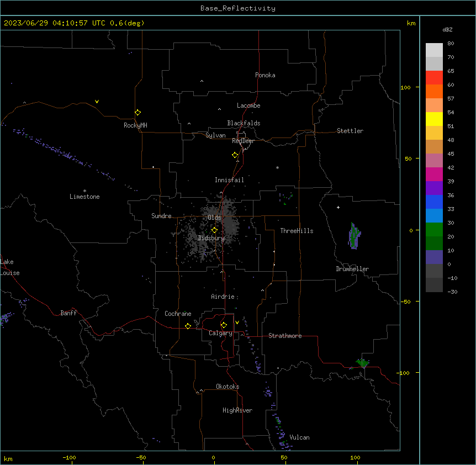
Task: Click the Lacombe city label
Action: (248, 105)
